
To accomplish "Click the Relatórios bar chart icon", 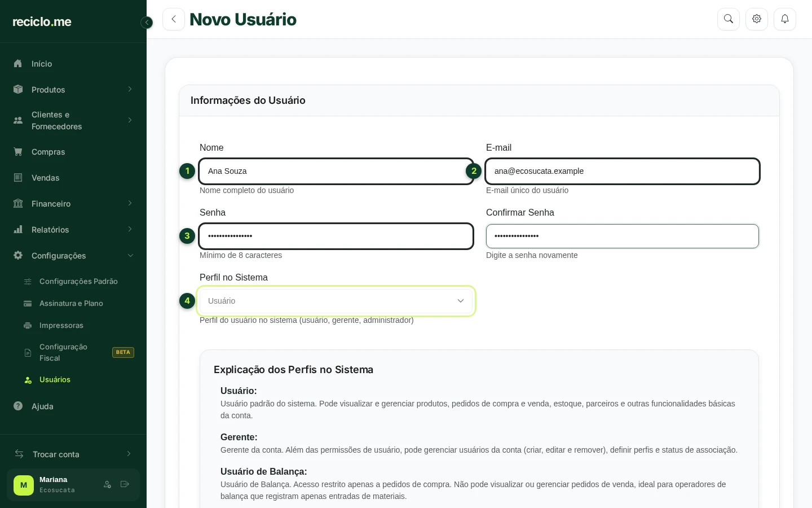I will click(x=18, y=229).
